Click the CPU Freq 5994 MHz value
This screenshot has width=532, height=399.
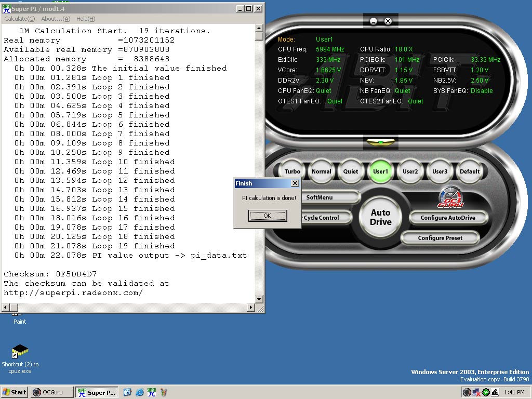[330, 49]
